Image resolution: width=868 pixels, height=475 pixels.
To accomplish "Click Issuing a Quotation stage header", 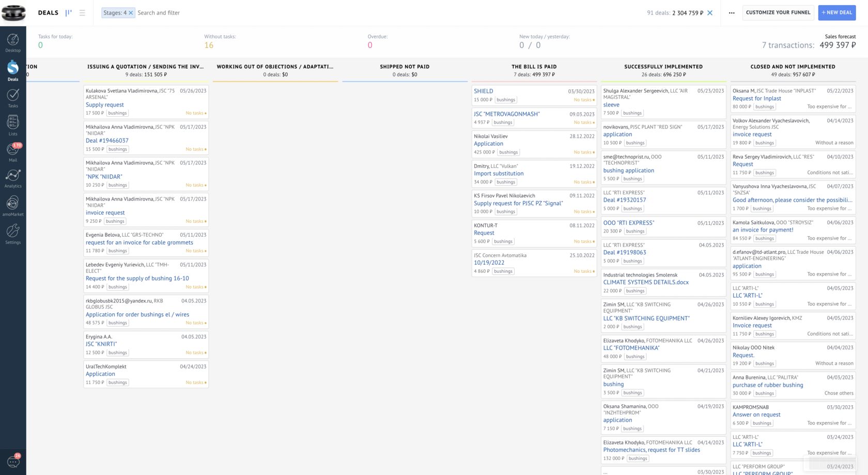I will [x=146, y=67].
